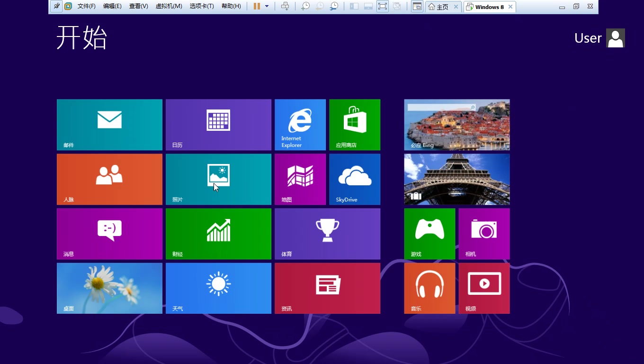Launch the Internet Explorer tile
The image size is (644, 364).
tap(300, 124)
